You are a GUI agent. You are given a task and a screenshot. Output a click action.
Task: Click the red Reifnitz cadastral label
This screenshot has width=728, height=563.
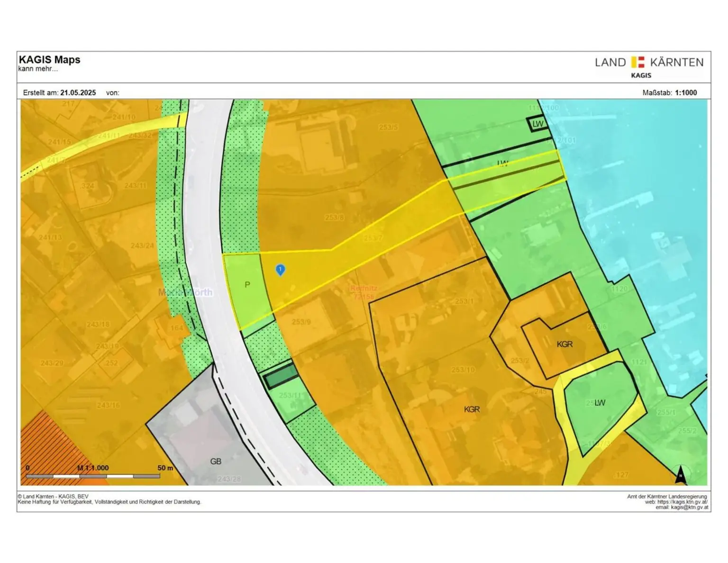pyautogui.click(x=364, y=292)
